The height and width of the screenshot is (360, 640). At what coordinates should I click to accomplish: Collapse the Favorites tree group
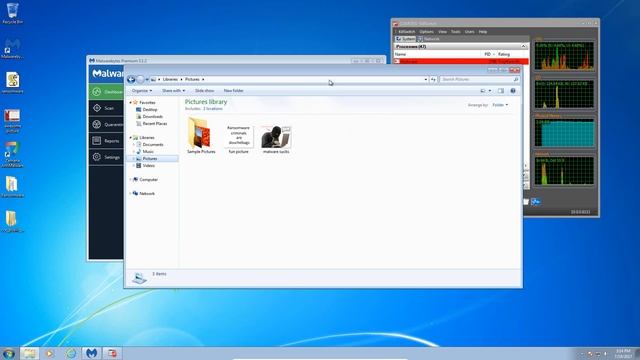tap(131, 102)
